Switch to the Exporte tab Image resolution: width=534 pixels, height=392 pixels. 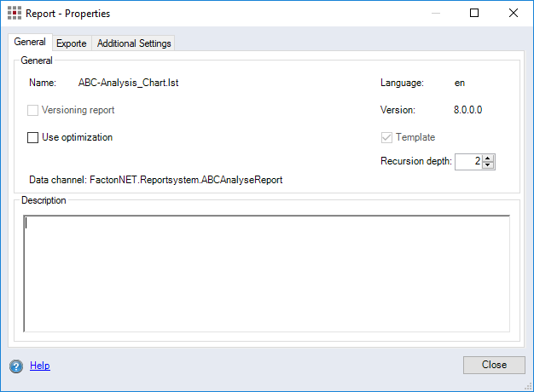(x=72, y=43)
